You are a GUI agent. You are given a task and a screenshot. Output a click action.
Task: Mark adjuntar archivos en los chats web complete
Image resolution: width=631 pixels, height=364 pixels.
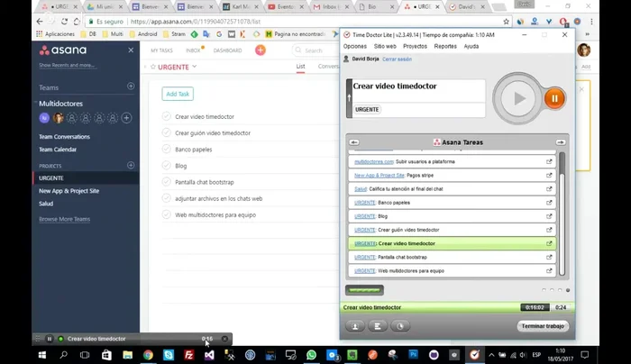tap(166, 198)
